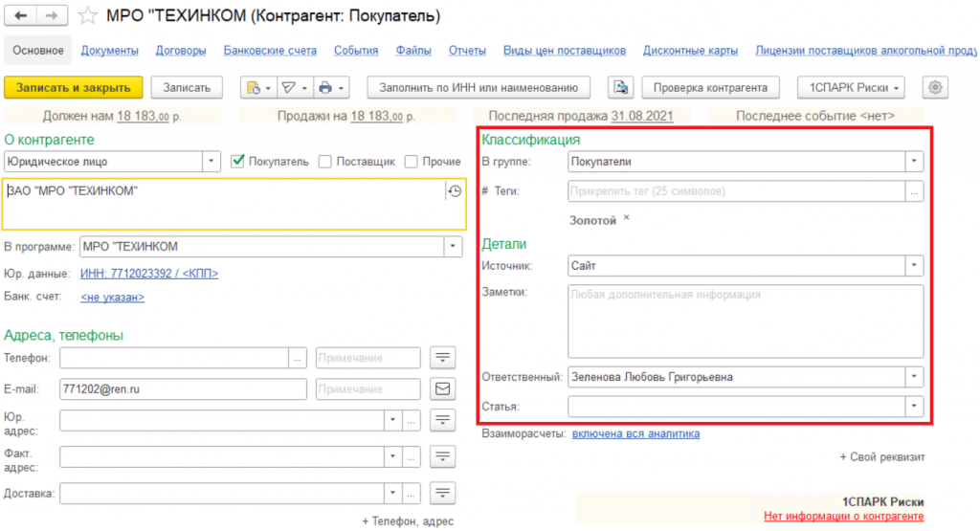Screen dimensions: 980x531
Task: Open the printer icon menu
Action: (330, 87)
